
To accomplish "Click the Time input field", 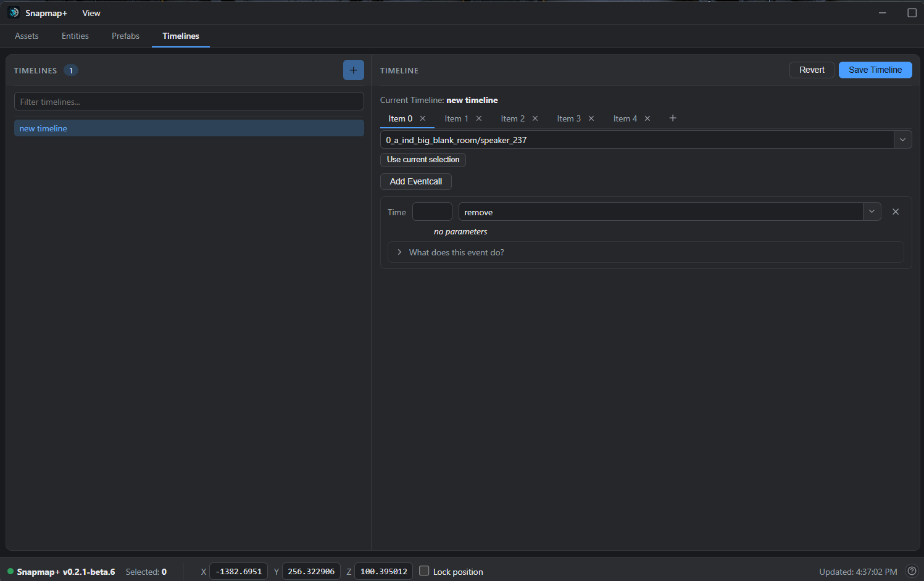I will click(x=432, y=212).
